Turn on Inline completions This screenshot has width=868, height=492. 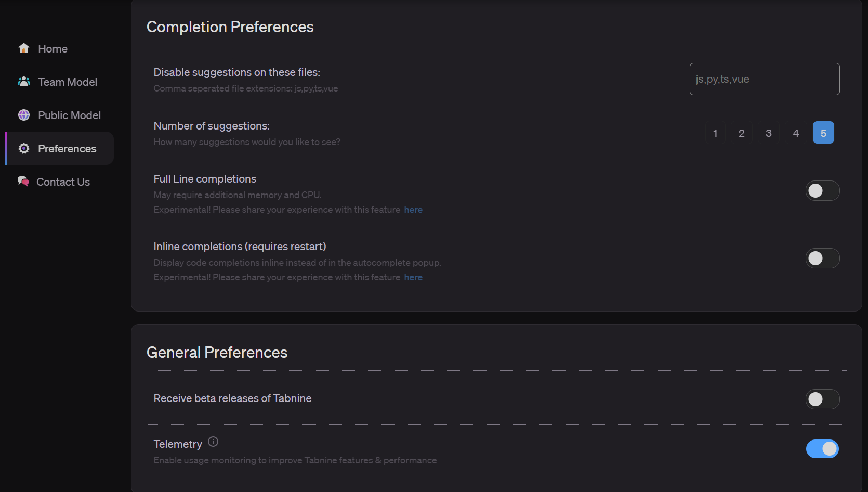(x=822, y=258)
